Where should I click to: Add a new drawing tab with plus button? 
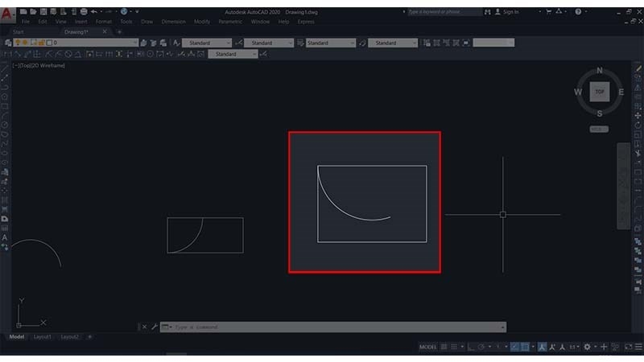click(x=119, y=32)
